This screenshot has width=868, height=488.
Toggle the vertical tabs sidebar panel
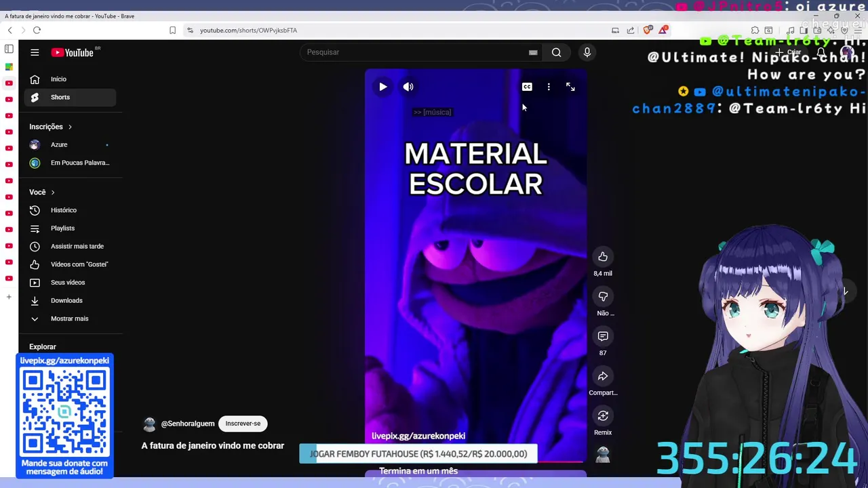(9, 49)
